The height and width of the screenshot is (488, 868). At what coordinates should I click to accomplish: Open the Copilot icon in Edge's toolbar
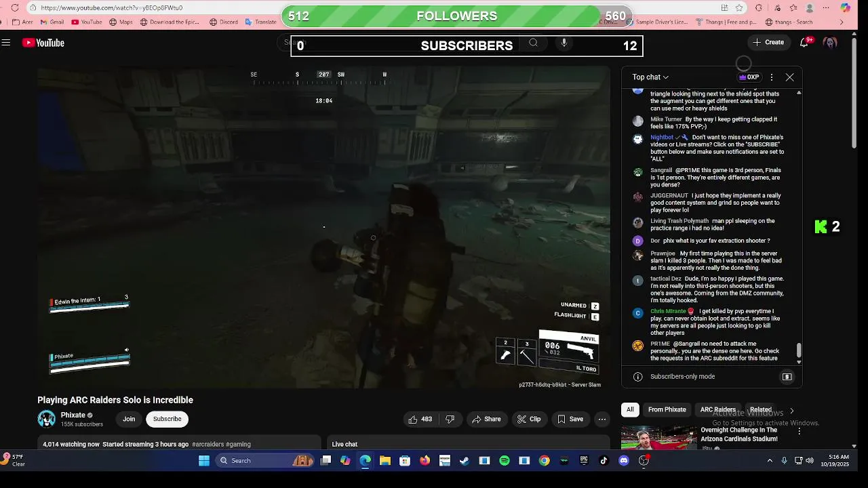pos(845,8)
